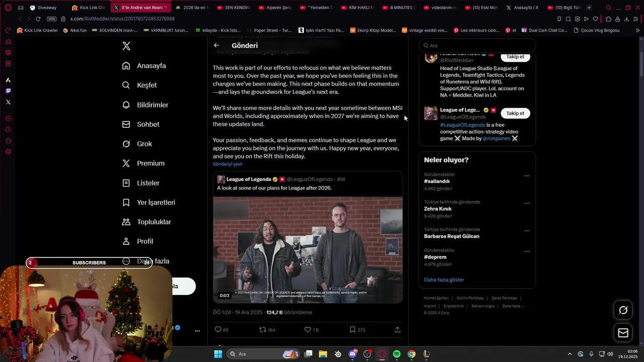Switch to Anasayfa / X browser tab
This screenshot has width=644, height=362.
pyautogui.click(x=521, y=8)
